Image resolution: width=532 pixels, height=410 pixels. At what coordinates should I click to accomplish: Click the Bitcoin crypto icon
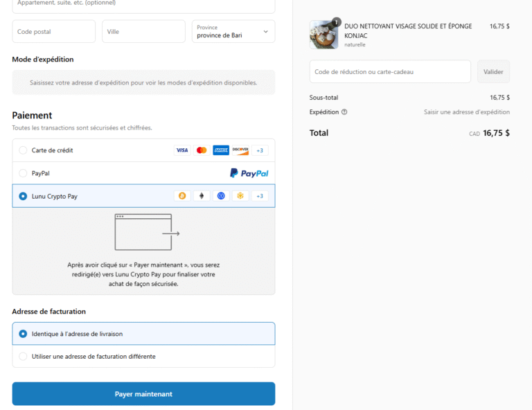(x=183, y=196)
